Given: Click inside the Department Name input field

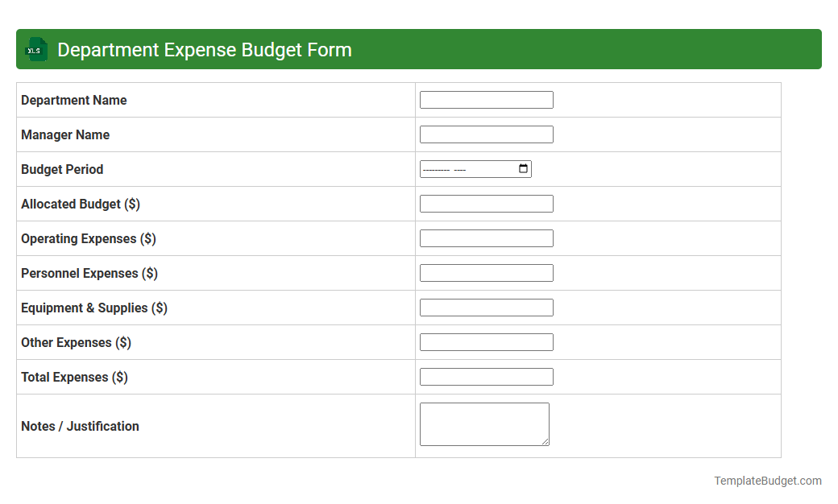Looking at the screenshot, I should point(486,99).
